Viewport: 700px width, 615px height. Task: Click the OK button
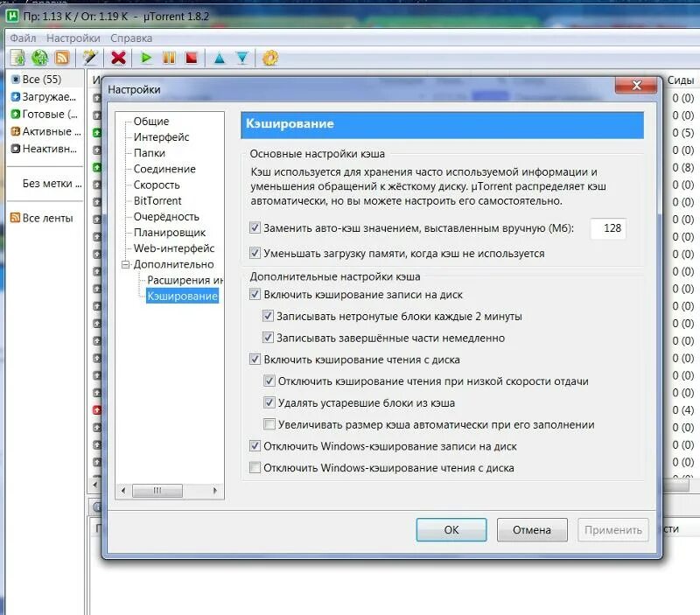pos(451,530)
